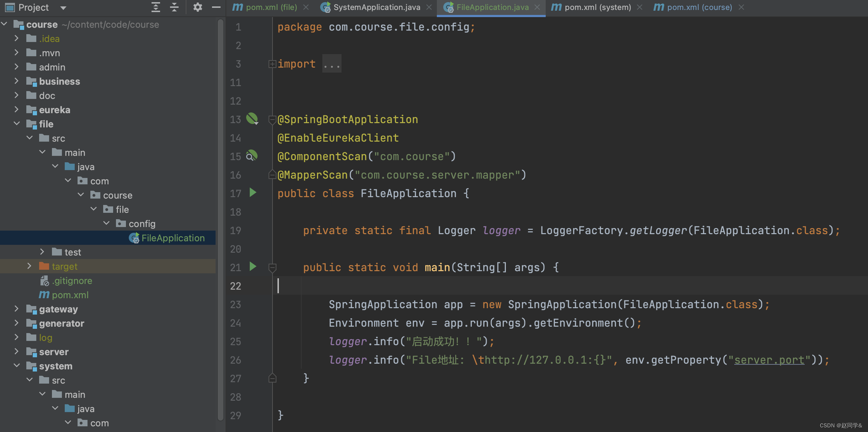The width and height of the screenshot is (868, 432).
Task: Close the pom.xml (file) tab
Action: [306, 7]
